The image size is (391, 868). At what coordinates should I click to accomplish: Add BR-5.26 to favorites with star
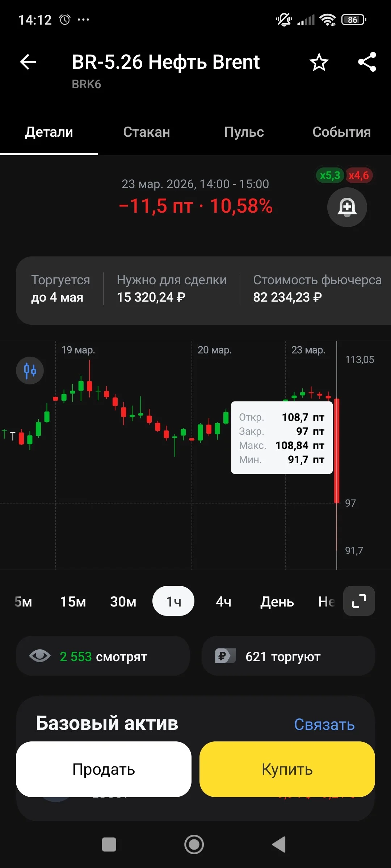319,62
